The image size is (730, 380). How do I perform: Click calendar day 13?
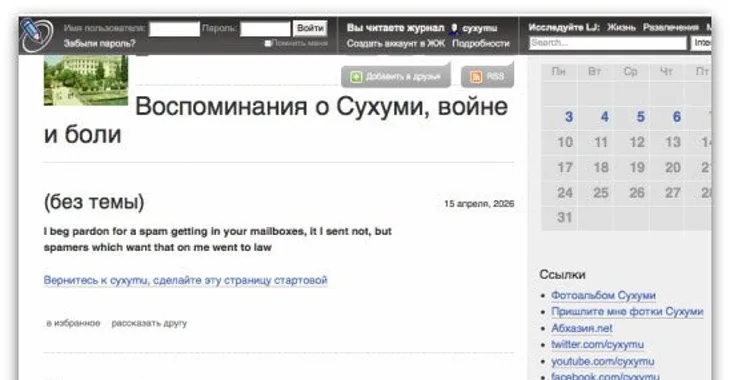click(x=673, y=142)
